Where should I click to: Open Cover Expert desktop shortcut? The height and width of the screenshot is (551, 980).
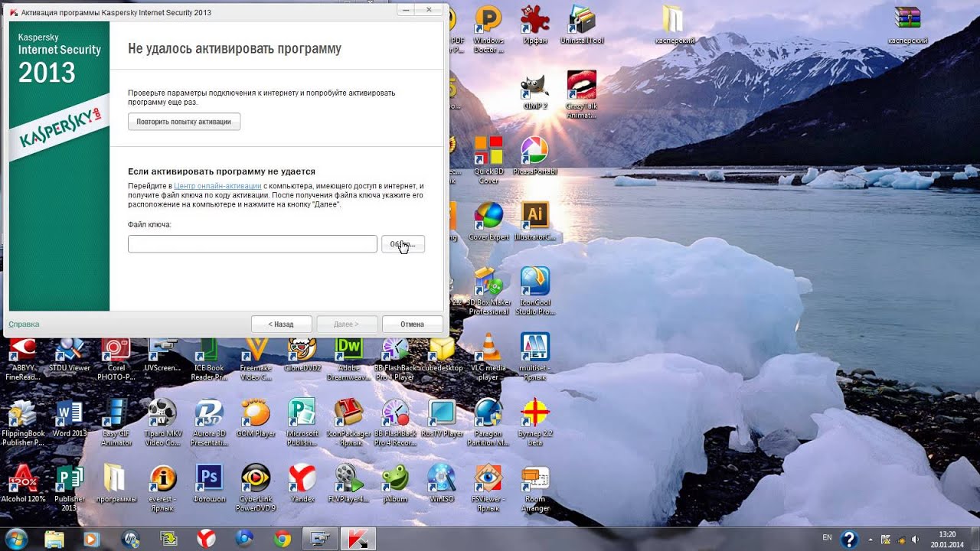coord(488,222)
